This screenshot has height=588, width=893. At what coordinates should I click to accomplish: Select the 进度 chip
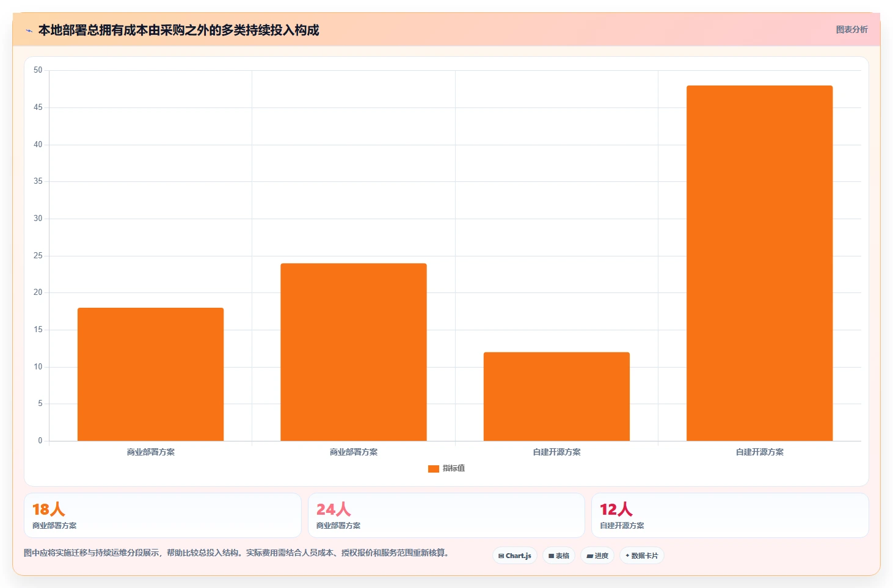click(597, 556)
